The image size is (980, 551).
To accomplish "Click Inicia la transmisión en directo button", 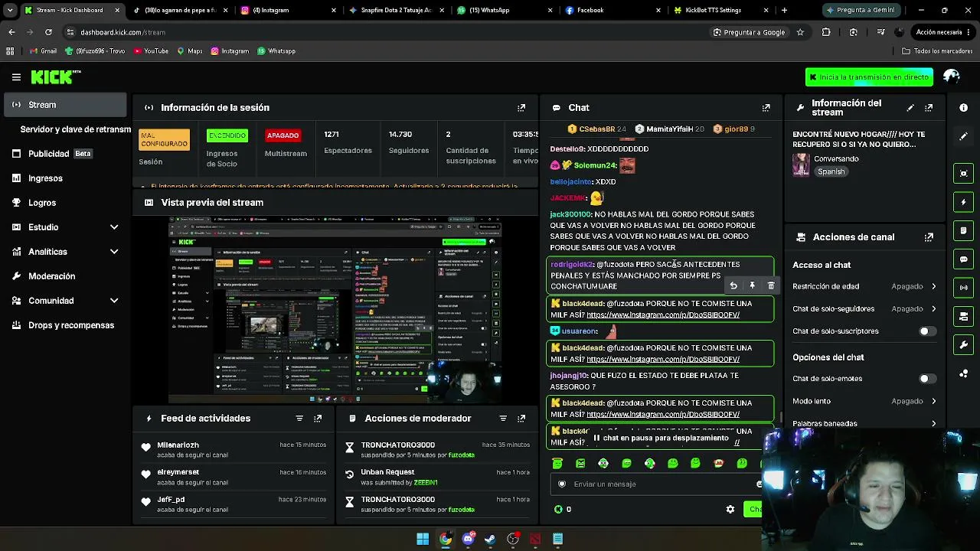I will pos(869,77).
